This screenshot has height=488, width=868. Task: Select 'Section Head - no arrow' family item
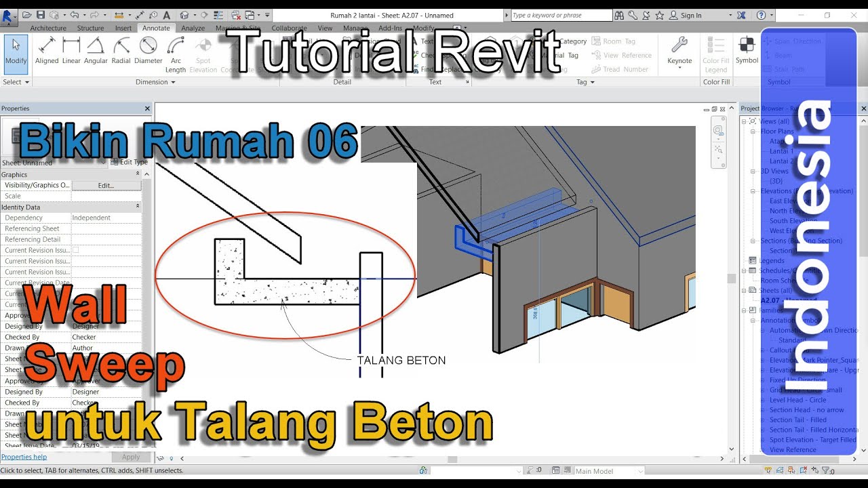click(807, 410)
